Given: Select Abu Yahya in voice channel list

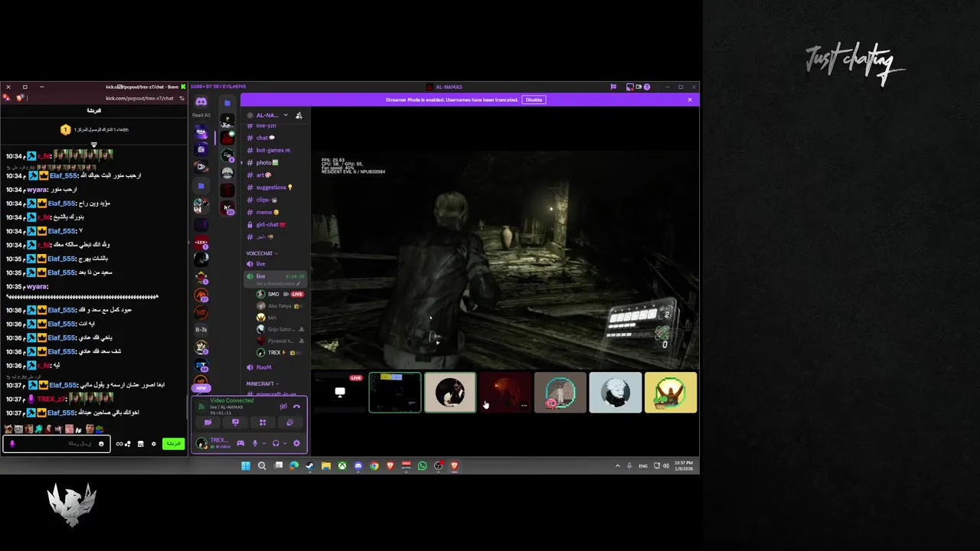Looking at the screenshot, I should coord(279,306).
